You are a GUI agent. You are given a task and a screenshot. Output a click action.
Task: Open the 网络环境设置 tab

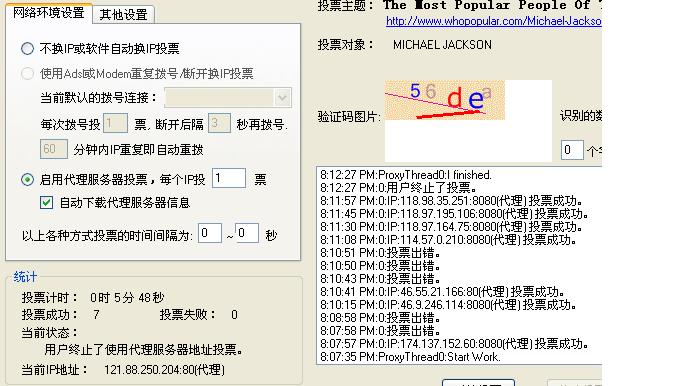(x=48, y=13)
